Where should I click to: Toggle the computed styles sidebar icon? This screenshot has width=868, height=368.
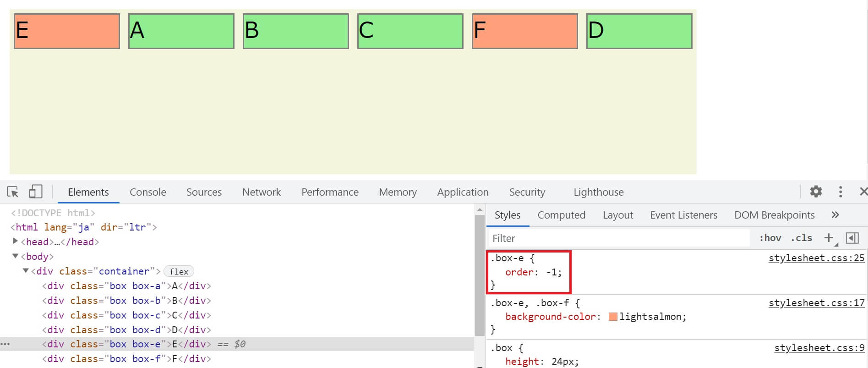coord(852,238)
